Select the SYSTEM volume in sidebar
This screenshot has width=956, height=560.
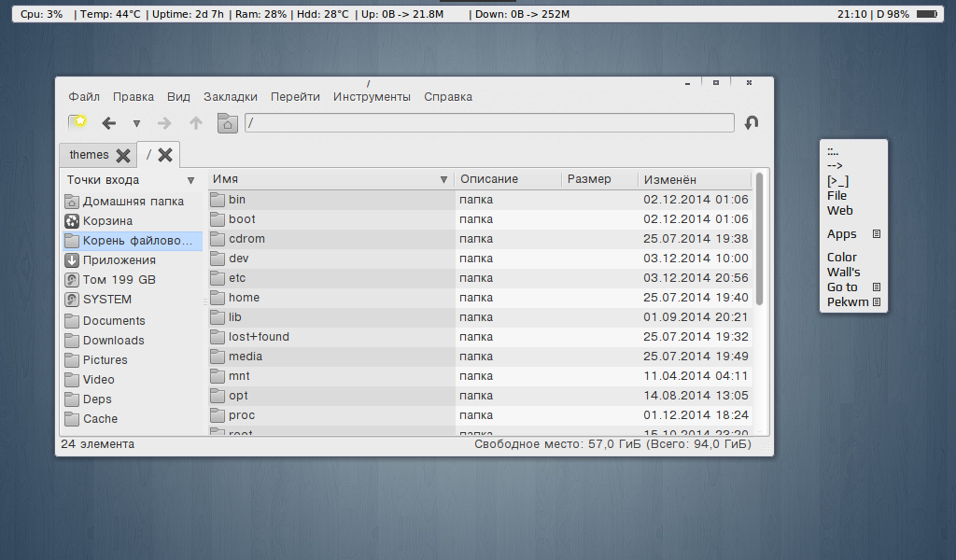tap(133, 300)
